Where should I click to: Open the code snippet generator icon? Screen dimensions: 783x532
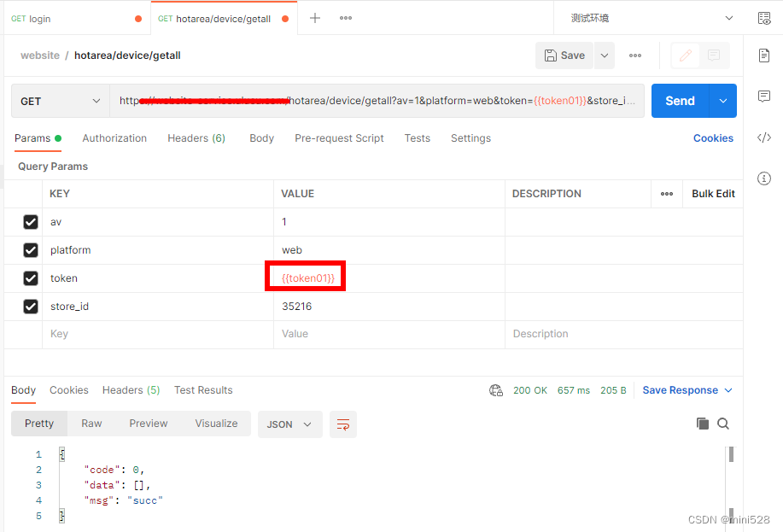(764, 137)
